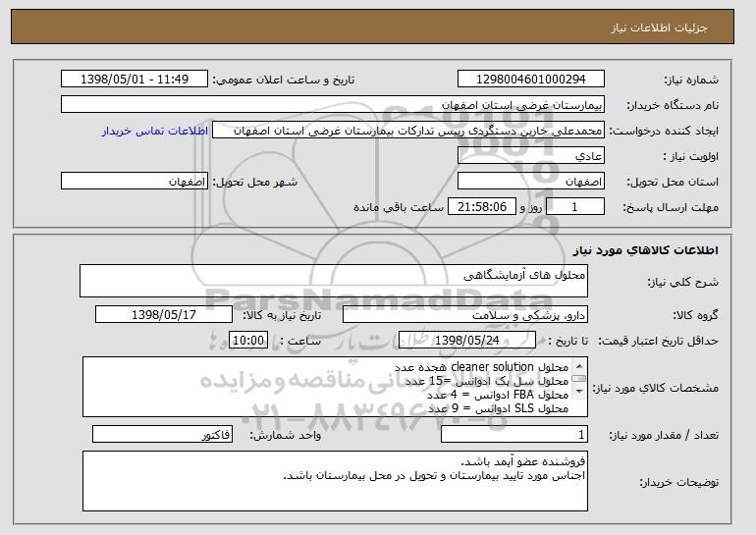Image resolution: width=756 pixels, height=535 pixels.
Task: Click the announcement date field 1398/05/01 - 11:49
Action: point(135,80)
